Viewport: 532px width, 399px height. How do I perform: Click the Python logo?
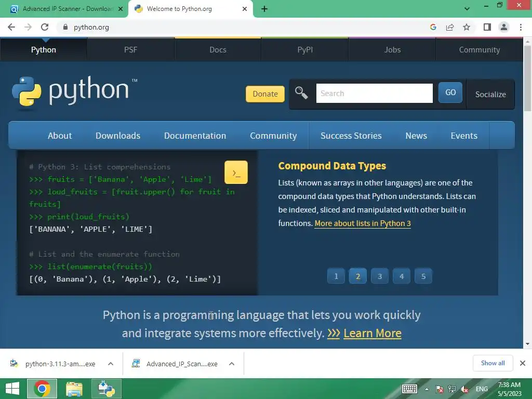[x=74, y=91]
